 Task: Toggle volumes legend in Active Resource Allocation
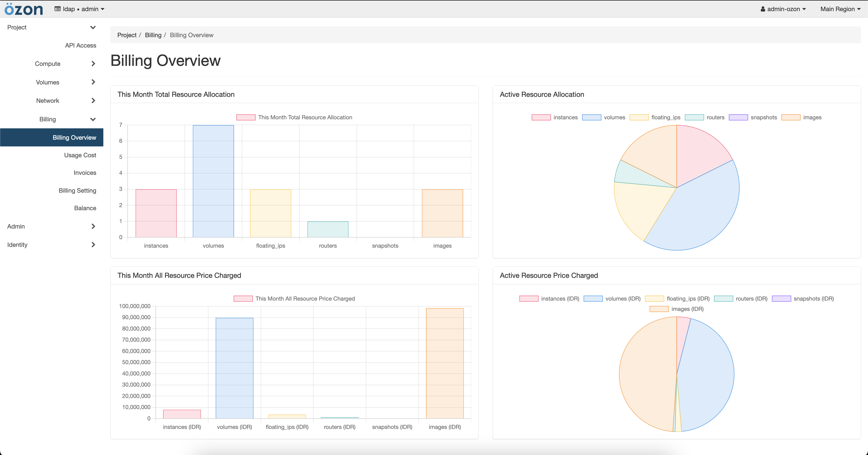[x=603, y=117]
